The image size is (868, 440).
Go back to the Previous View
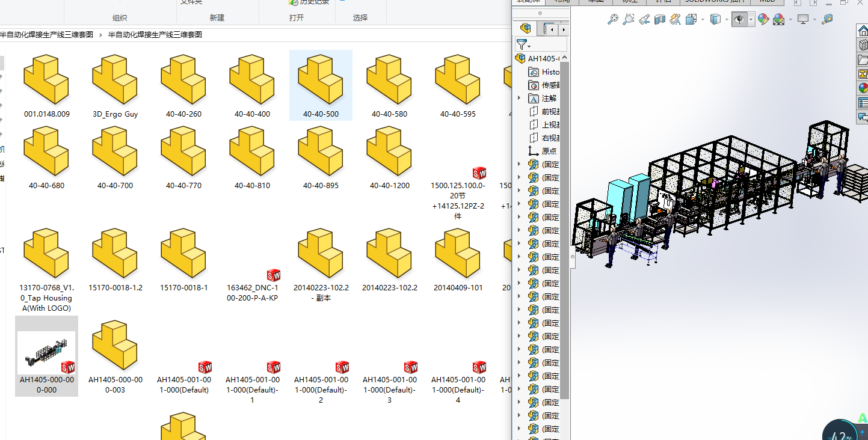(x=644, y=19)
